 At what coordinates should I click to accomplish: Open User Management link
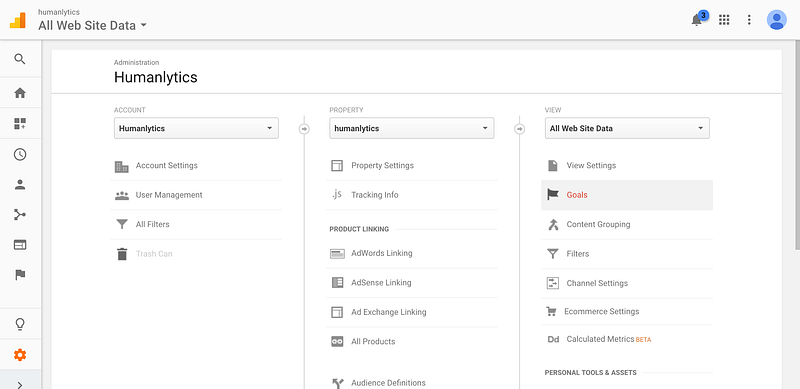[x=169, y=195]
